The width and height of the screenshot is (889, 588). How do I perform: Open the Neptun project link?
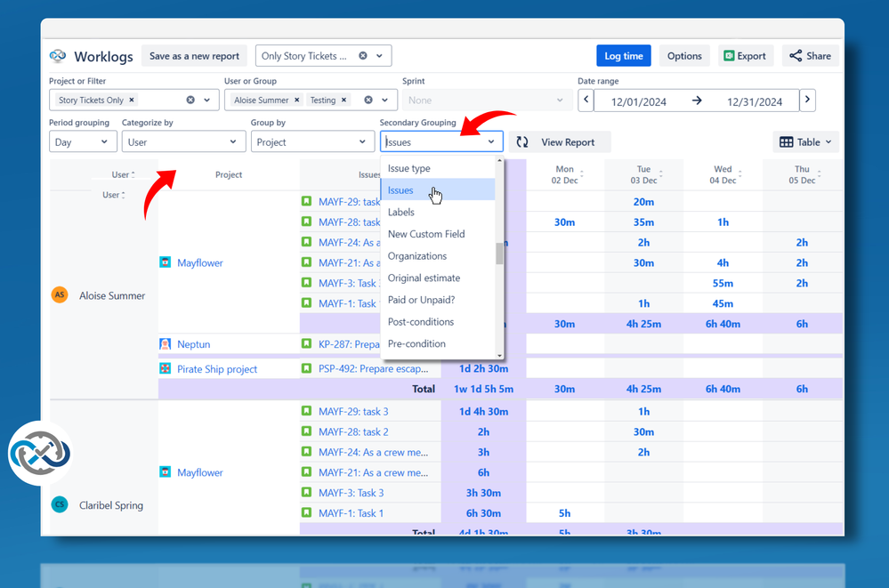193,344
